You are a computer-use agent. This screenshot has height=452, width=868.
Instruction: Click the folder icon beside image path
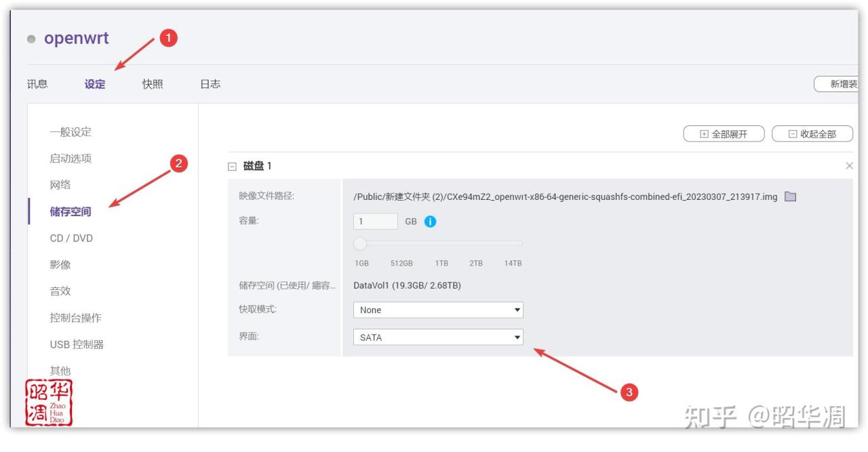[x=790, y=197]
